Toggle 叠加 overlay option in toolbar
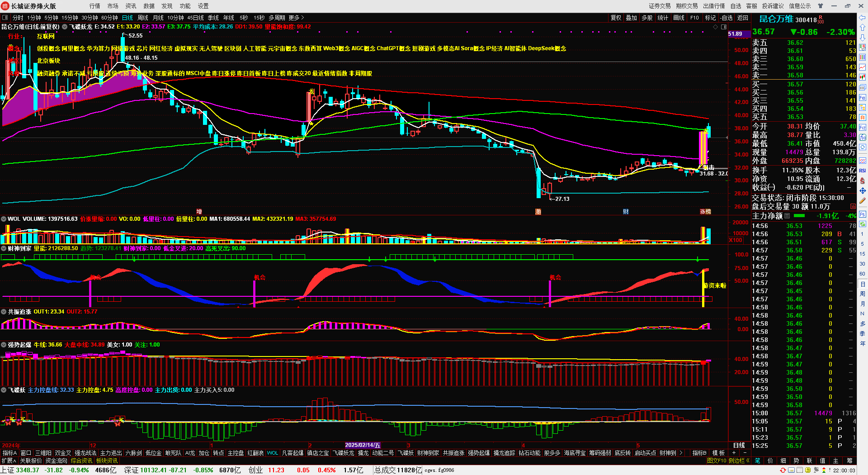Viewport: 868px width, 475px height. point(631,18)
